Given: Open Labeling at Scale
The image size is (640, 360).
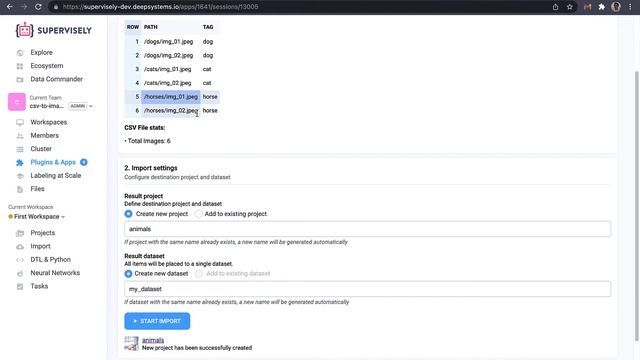Looking at the screenshot, I should click(56, 176).
